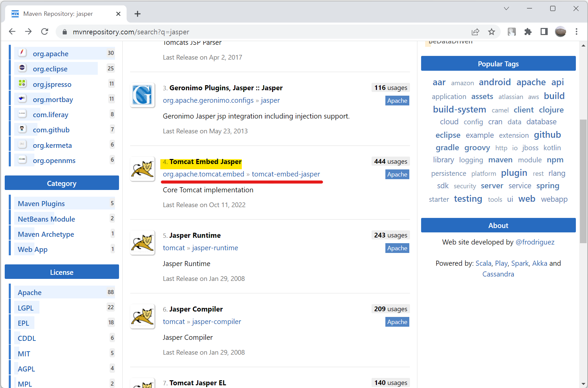Filter results by org.eclipse group
This screenshot has width=588, height=388.
tap(50, 69)
